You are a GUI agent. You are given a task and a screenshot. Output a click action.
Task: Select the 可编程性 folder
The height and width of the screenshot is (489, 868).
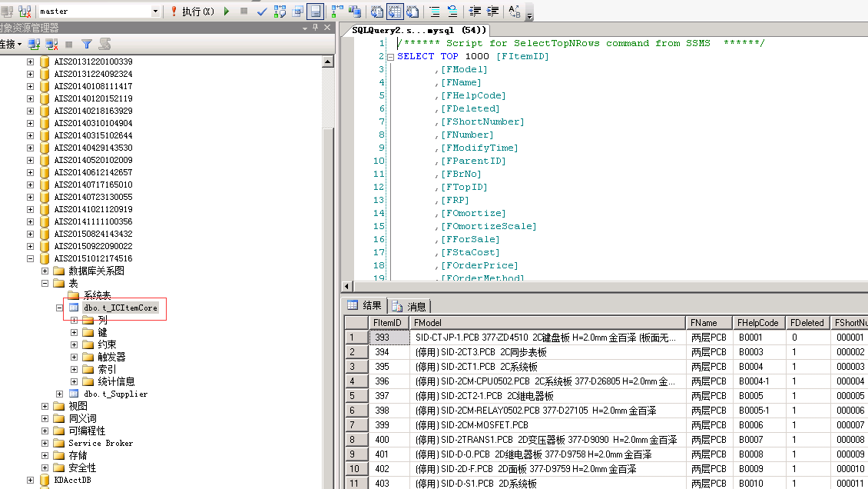click(x=86, y=431)
